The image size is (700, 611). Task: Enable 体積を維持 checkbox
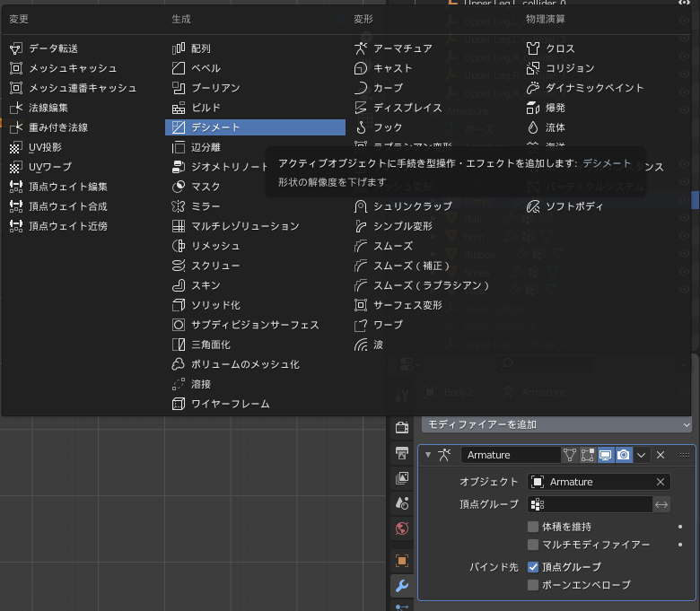point(532,527)
